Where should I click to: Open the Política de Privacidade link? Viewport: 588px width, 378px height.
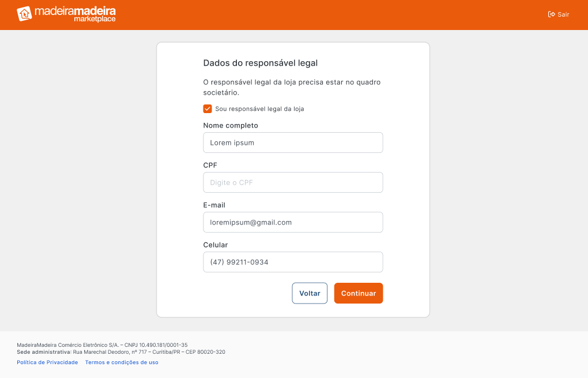click(47, 362)
